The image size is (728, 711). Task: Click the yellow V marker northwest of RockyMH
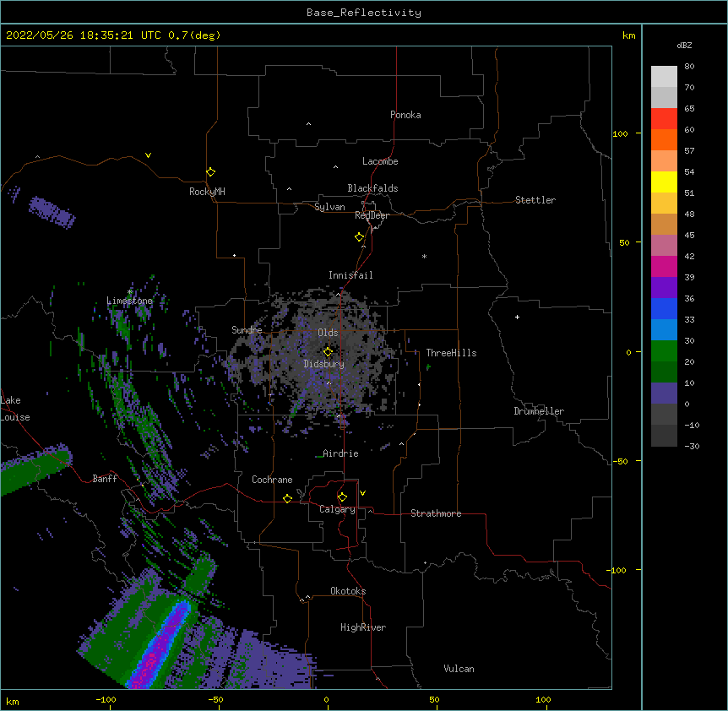click(x=148, y=155)
